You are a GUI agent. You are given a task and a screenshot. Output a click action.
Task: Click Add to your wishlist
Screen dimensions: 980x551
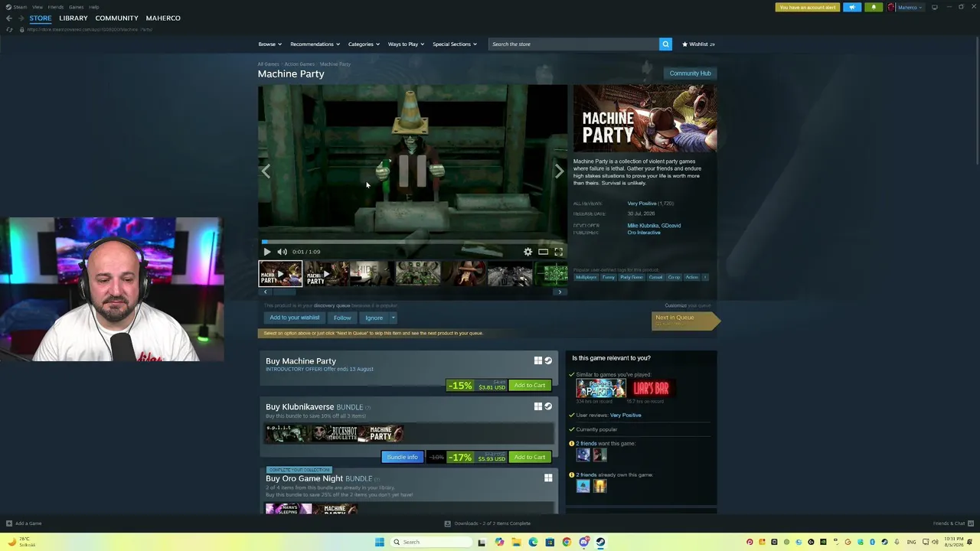click(x=295, y=318)
